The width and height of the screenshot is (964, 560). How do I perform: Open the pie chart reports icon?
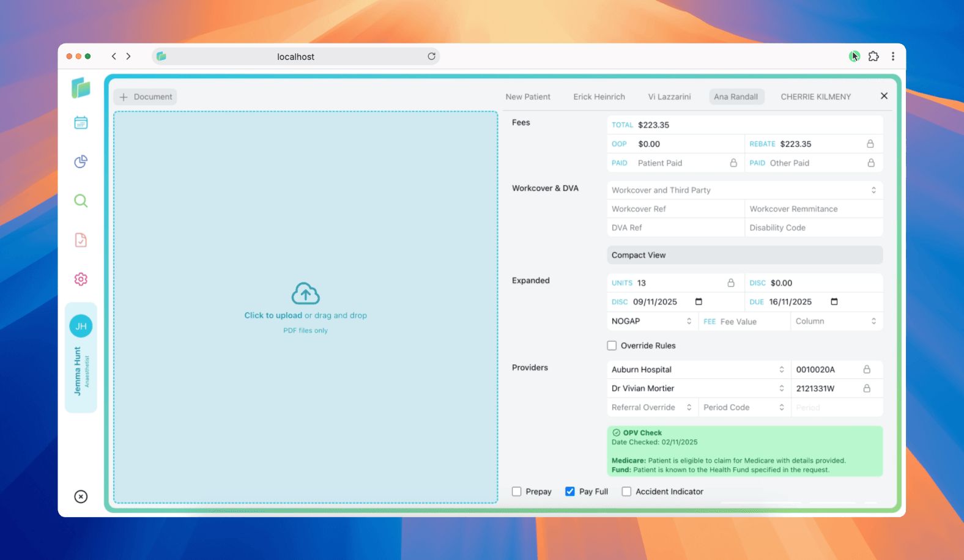[x=81, y=161]
